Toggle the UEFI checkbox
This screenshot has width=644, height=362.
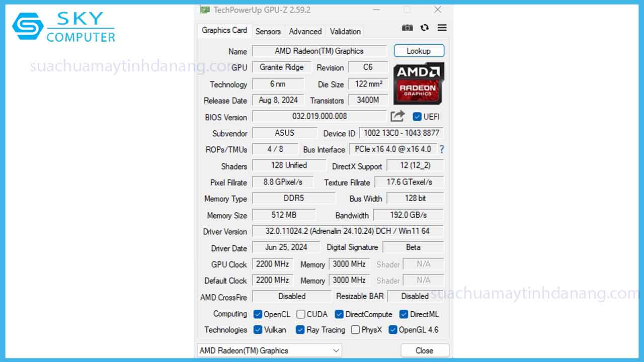point(417,117)
